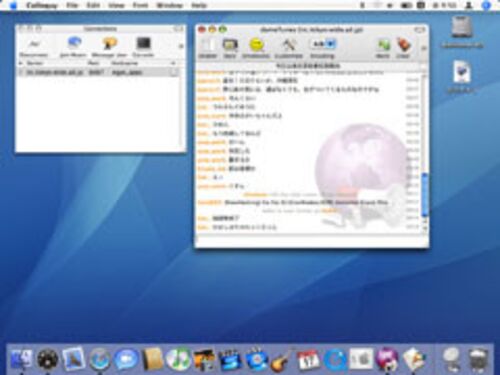Click the port number cell of connection row
The width and height of the screenshot is (500, 375).
97,72
